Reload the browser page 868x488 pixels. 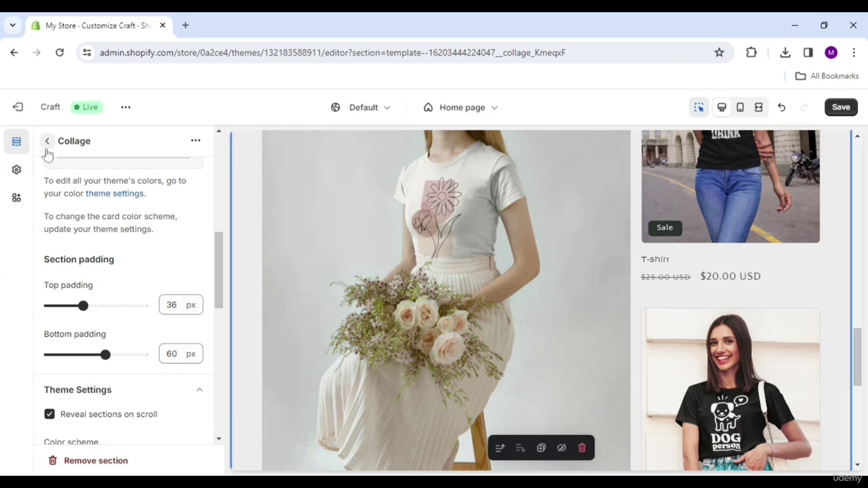[60, 52]
